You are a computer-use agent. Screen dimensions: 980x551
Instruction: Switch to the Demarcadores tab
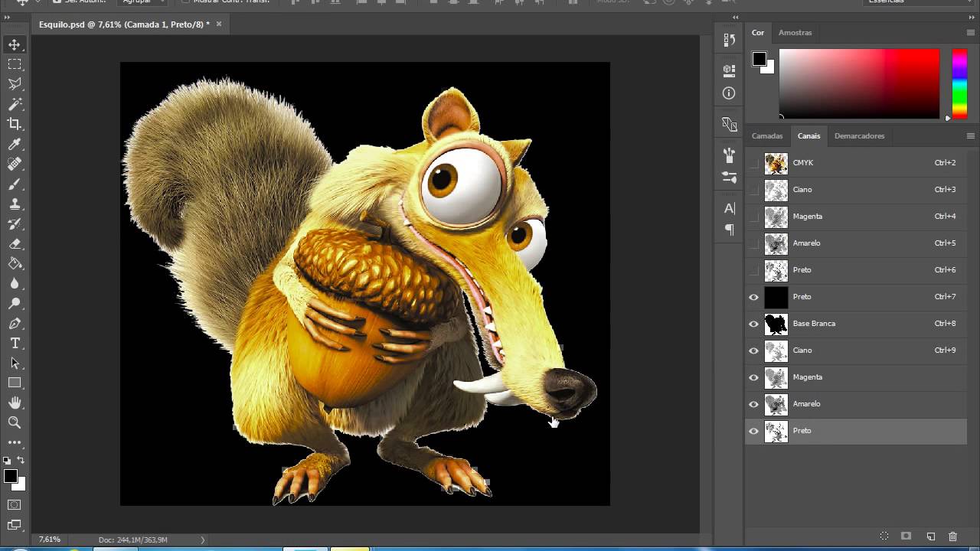[859, 136]
